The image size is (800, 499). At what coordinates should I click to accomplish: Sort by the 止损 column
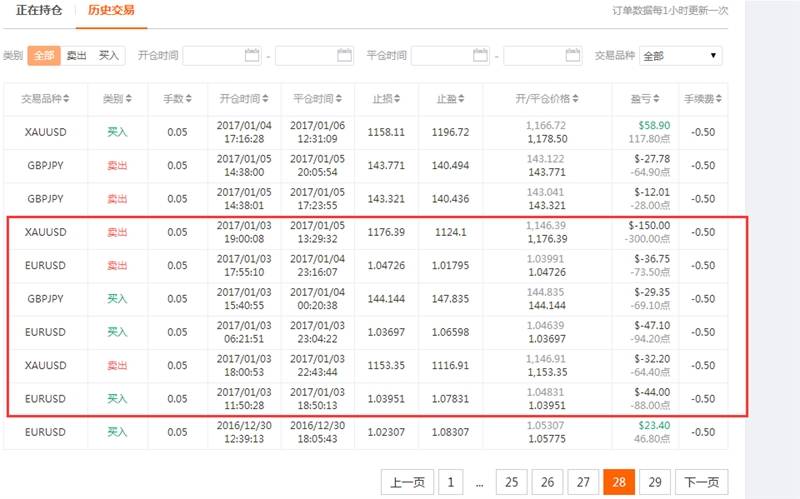(x=386, y=99)
